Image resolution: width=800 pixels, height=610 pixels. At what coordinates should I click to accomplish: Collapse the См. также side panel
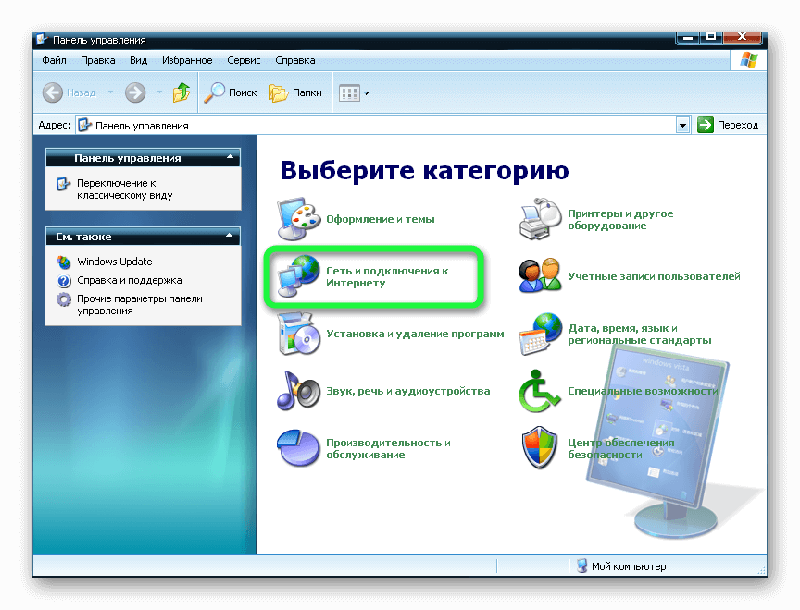230,236
